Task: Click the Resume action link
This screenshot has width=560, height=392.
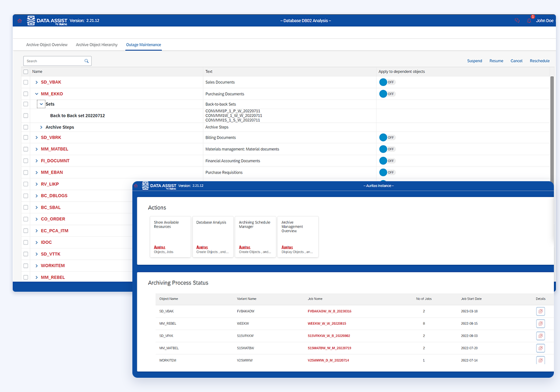Action: pos(496,61)
